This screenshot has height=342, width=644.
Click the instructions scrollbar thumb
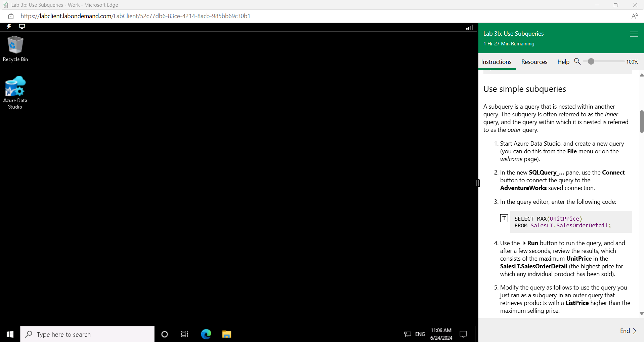642,121
